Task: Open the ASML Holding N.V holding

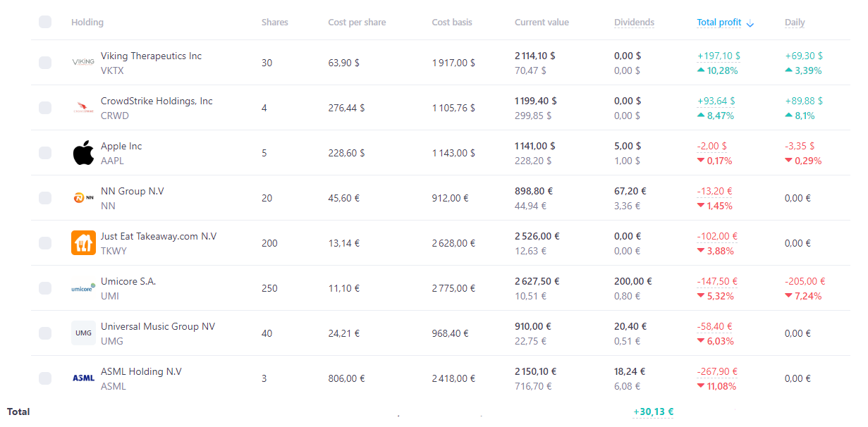Action: pyautogui.click(x=141, y=371)
